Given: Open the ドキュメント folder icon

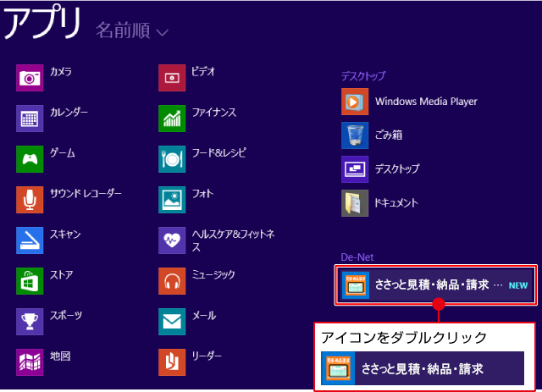Looking at the screenshot, I should pyautogui.click(x=355, y=203).
